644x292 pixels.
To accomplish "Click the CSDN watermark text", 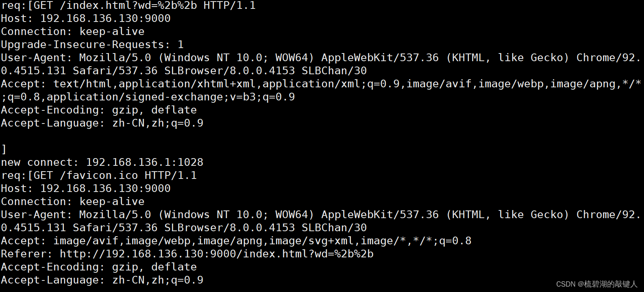I will [596, 284].
